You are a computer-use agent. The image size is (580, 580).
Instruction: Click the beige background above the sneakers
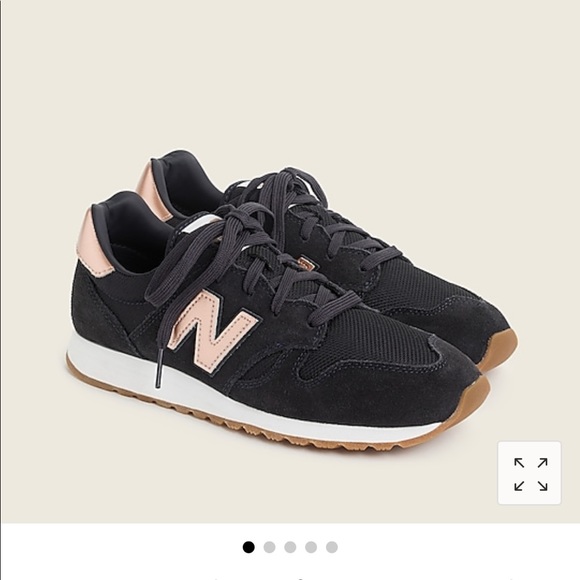tap(290, 74)
